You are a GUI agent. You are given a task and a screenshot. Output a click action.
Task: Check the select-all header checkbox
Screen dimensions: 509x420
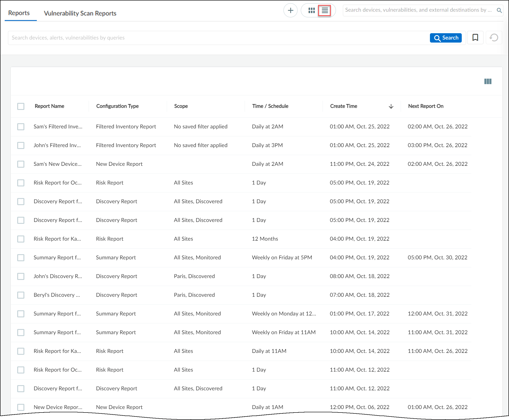click(21, 106)
